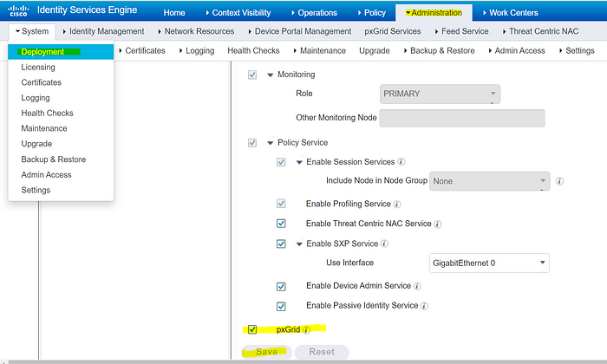The width and height of the screenshot is (607, 364).
Task: Toggle the Policy Service checkbox
Action: click(x=252, y=143)
